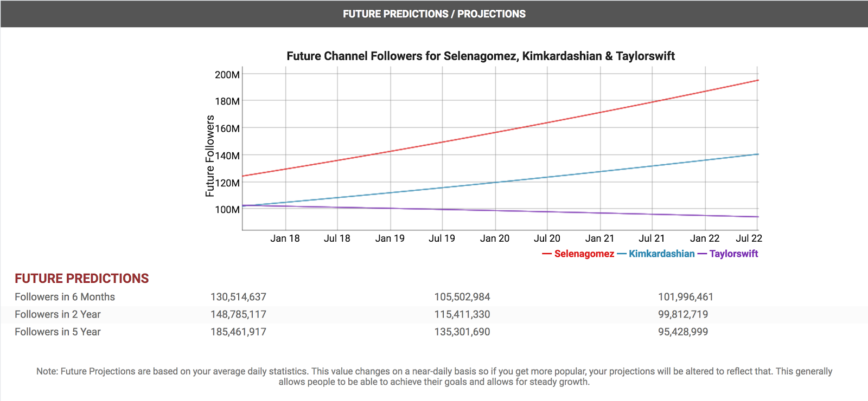Screen dimensions: 868x401
Task: Click the note about future projections
Action: (434, 377)
